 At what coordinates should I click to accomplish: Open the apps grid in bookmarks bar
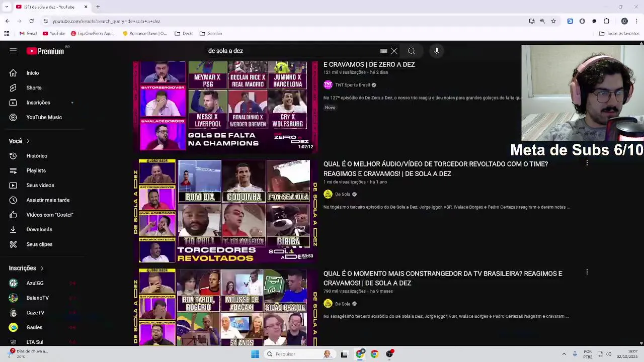(7, 34)
